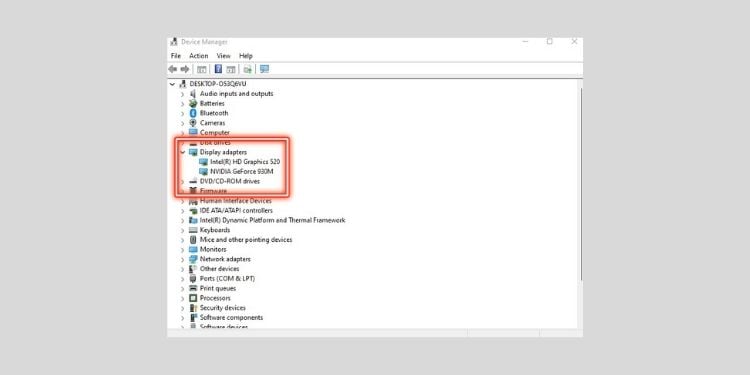The height and width of the screenshot is (375, 750).
Task: Select the Intel(R) Dynamic Platform and Thermal Framework label
Action: tap(273, 221)
